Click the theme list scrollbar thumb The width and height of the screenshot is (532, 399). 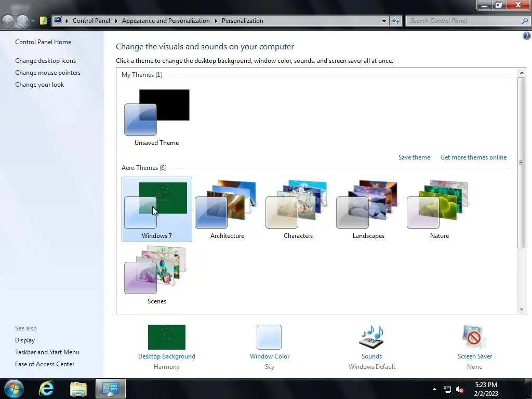[x=522, y=163]
